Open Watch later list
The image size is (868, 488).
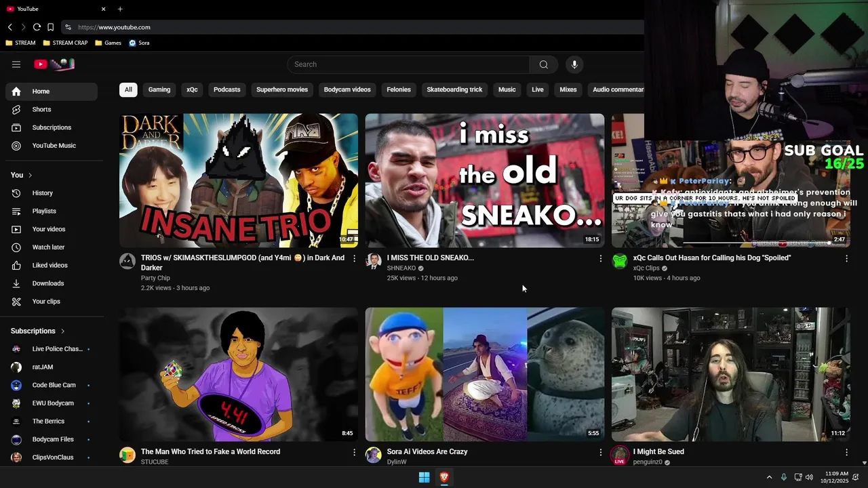click(52, 247)
